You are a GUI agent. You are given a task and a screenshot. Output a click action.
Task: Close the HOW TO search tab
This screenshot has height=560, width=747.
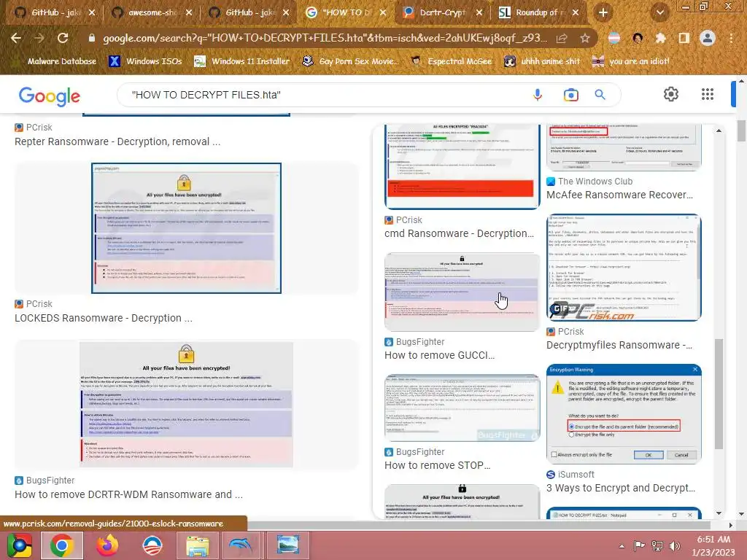(382, 12)
